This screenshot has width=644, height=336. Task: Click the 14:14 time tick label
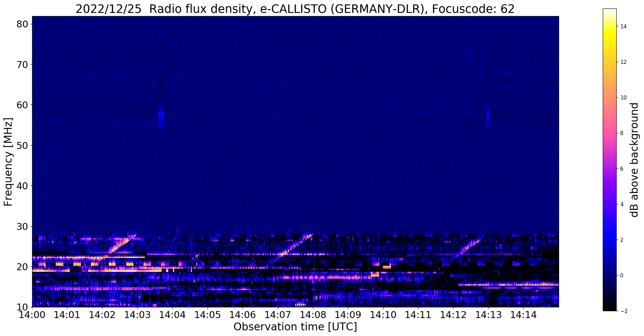[x=524, y=315]
